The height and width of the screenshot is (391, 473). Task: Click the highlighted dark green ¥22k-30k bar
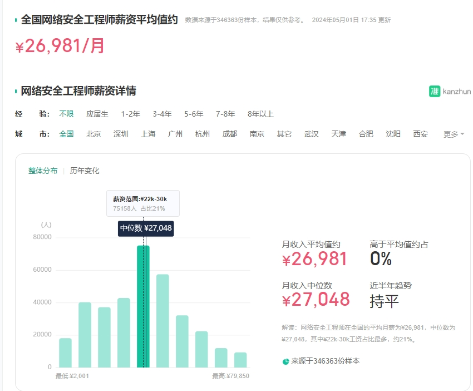pyautogui.click(x=143, y=307)
